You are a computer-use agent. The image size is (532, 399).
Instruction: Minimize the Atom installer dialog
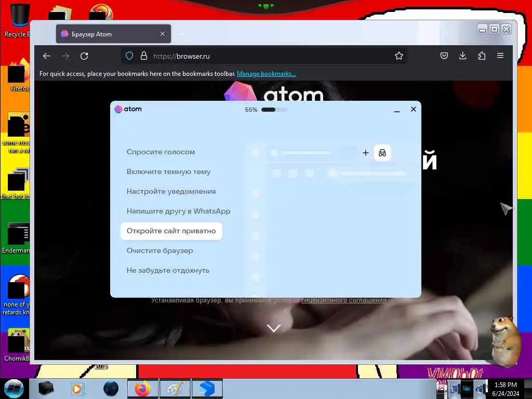[x=397, y=110]
